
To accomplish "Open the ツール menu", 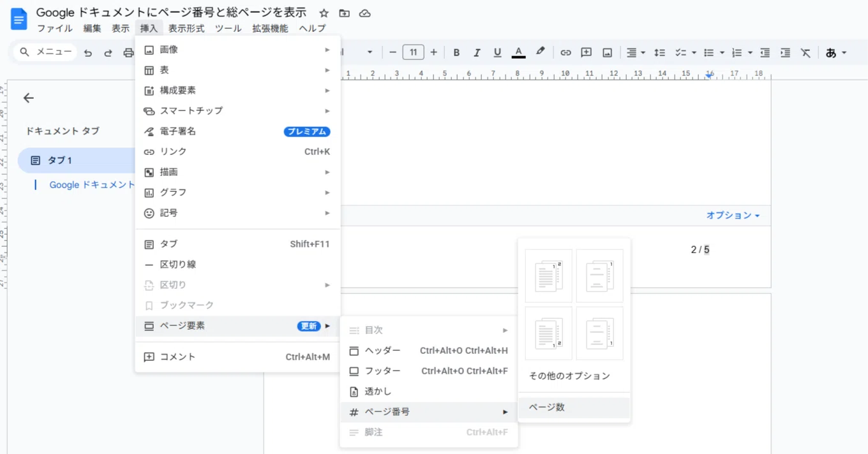I will click(228, 28).
